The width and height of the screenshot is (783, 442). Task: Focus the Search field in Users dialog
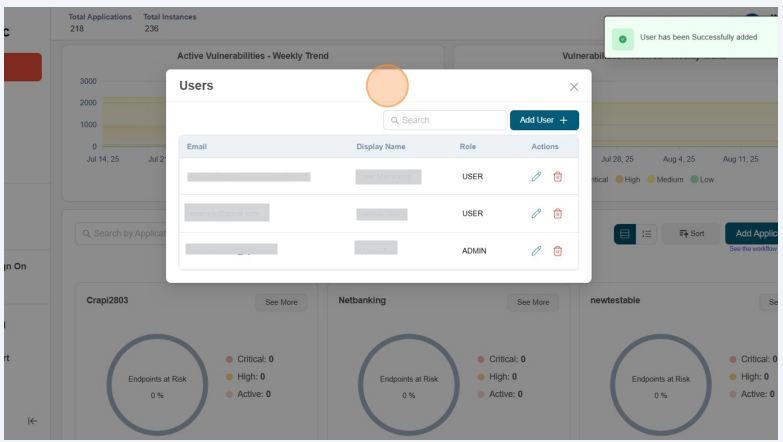click(445, 120)
